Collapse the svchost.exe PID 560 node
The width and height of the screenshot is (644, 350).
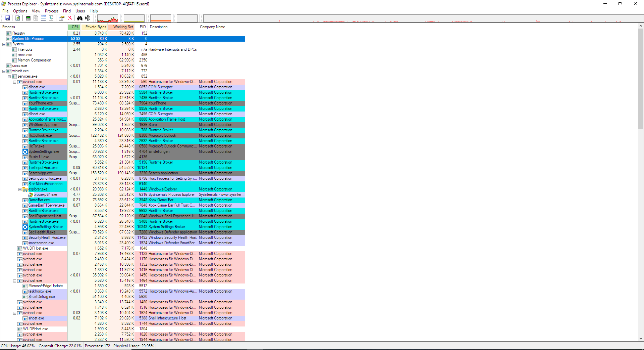pyautogui.click(x=14, y=82)
